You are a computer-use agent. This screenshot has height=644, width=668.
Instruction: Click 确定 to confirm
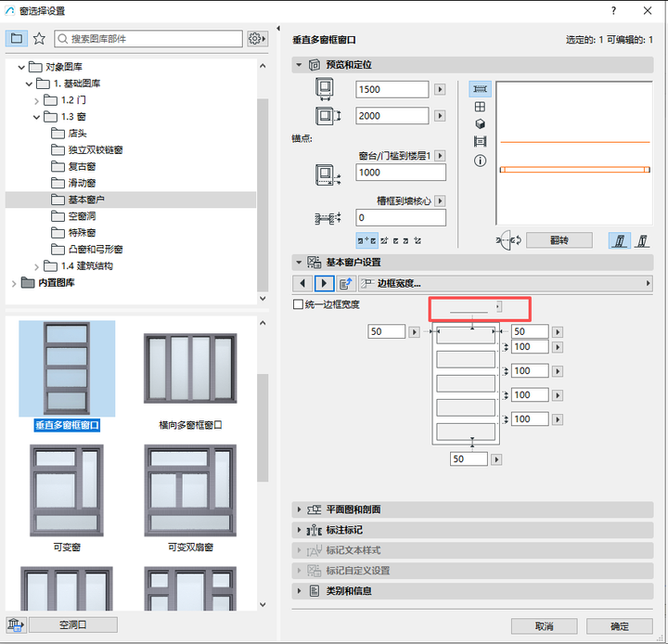[620, 626]
